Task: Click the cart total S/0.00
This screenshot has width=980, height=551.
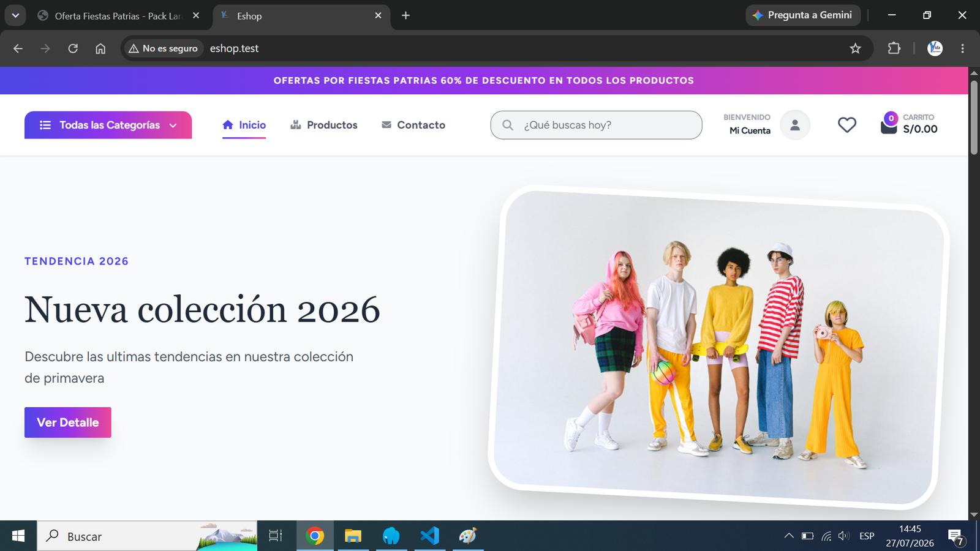Action: click(920, 129)
